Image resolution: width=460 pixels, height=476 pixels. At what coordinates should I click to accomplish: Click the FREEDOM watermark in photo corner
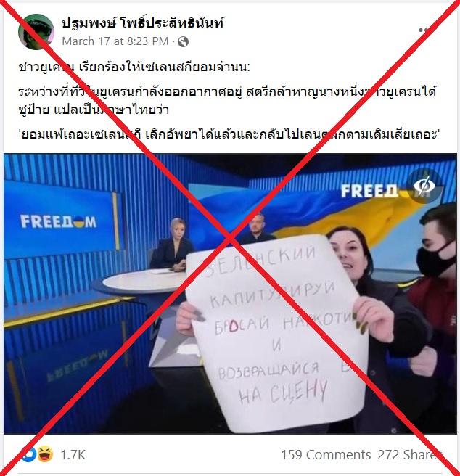pyautogui.click(x=369, y=191)
